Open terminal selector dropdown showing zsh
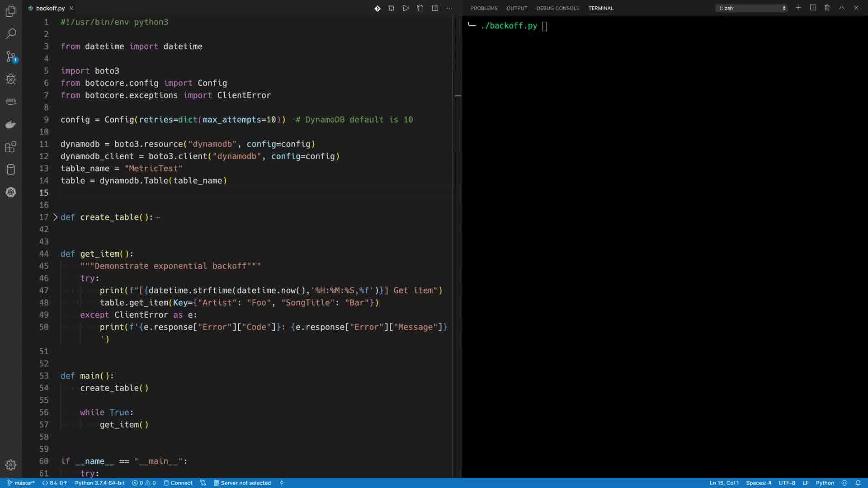The image size is (868, 488). [751, 8]
